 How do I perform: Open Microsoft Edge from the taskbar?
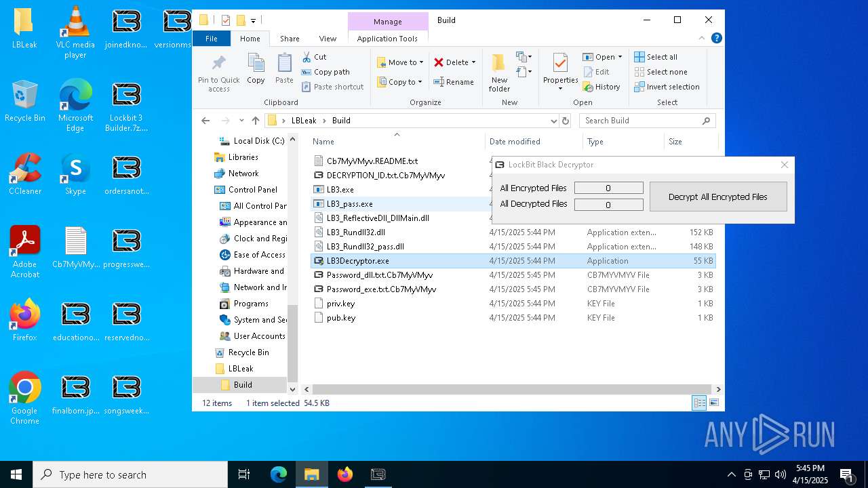tap(279, 474)
